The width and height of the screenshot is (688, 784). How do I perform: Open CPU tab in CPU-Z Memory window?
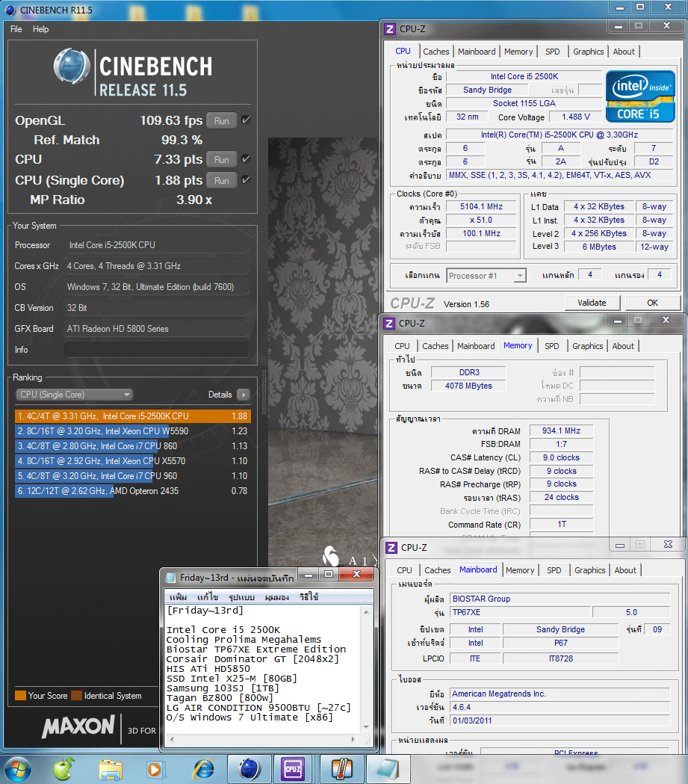pyautogui.click(x=402, y=346)
